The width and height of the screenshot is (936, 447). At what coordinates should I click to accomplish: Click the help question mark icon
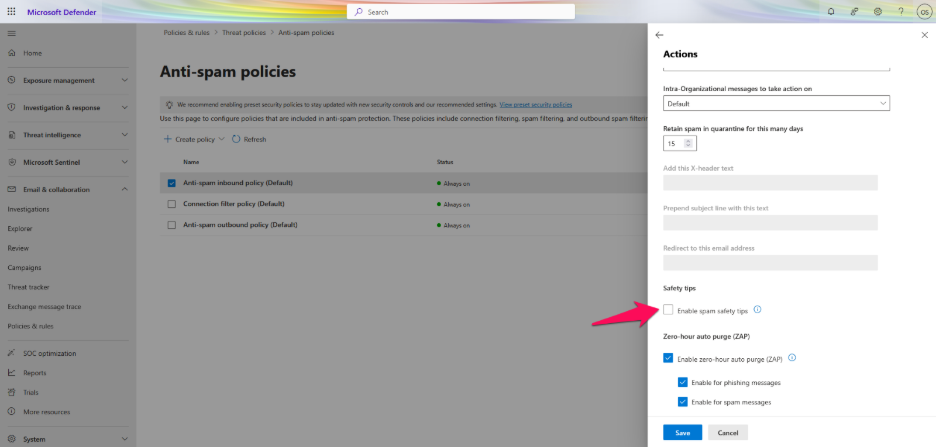click(901, 11)
